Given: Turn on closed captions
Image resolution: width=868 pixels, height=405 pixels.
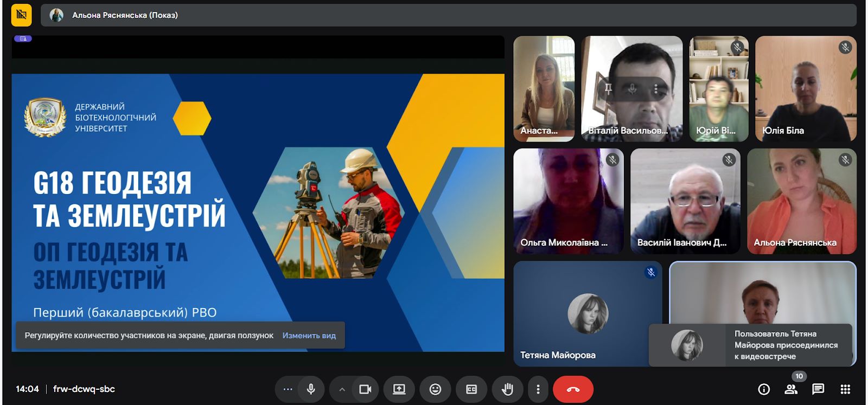Looking at the screenshot, I should 471,389.
